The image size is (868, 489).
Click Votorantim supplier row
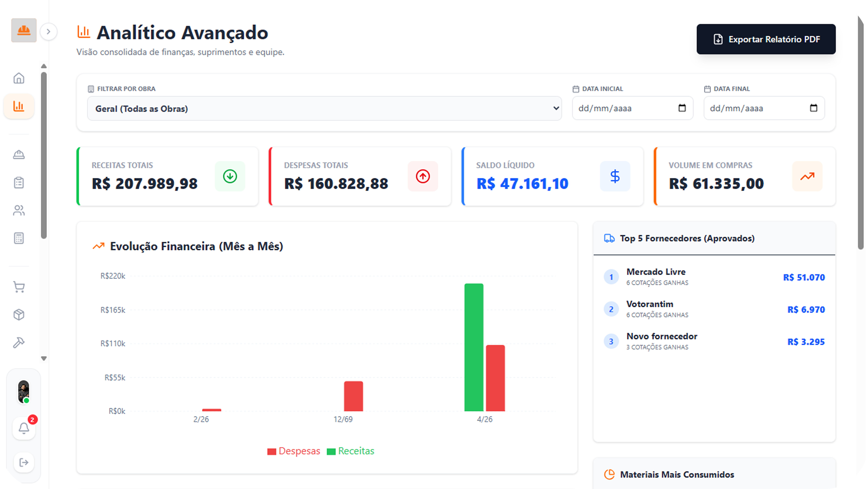(x=714, y=309)
